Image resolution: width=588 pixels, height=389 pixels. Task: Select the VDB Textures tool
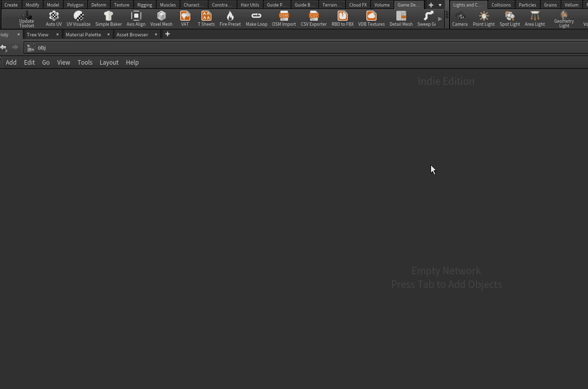pos(371,19)
